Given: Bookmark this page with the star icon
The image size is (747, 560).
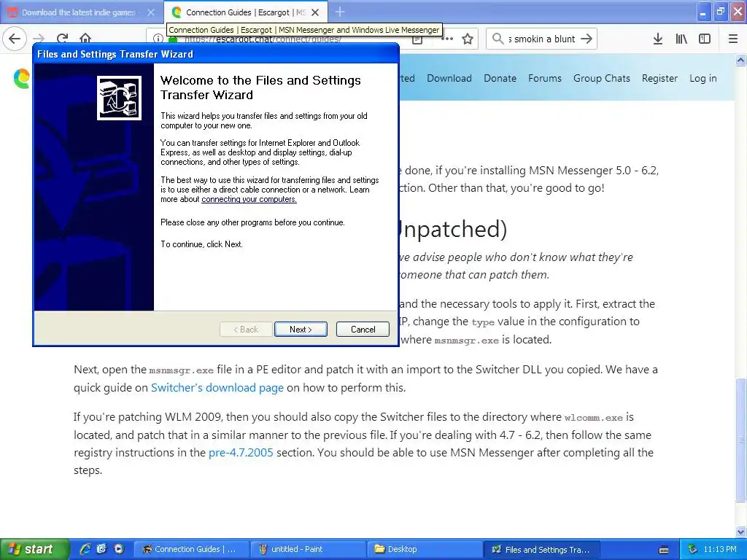Looking at the screenshot, I should [x=468, y=39].
